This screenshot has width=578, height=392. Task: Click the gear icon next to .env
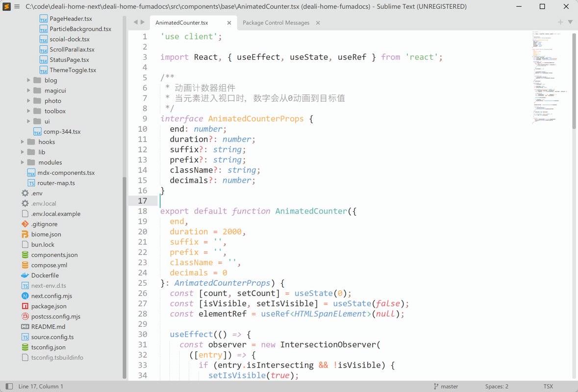click(x=25, y=193)
